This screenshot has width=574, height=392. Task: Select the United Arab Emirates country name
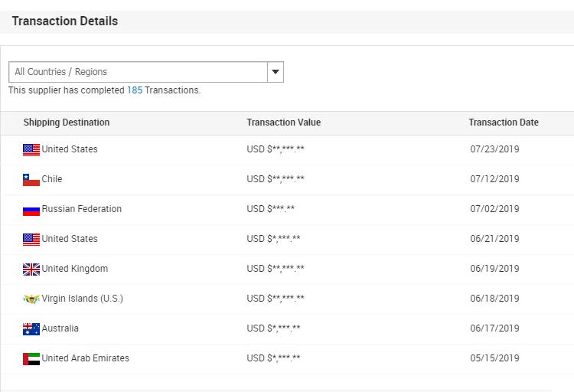[85, 358]
